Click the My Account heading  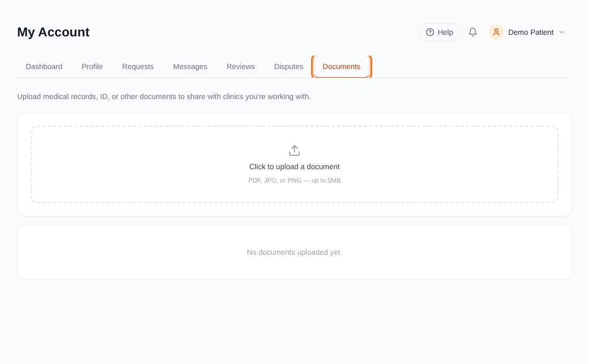(54, 32)
